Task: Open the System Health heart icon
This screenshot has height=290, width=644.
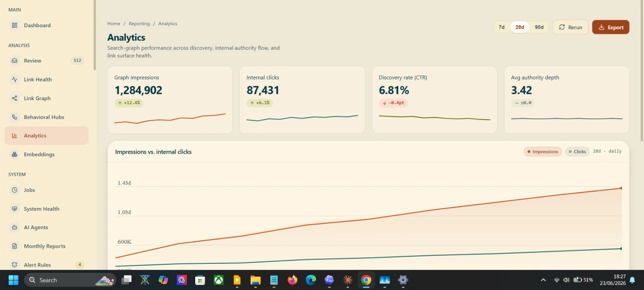Action: coord(15,209)
